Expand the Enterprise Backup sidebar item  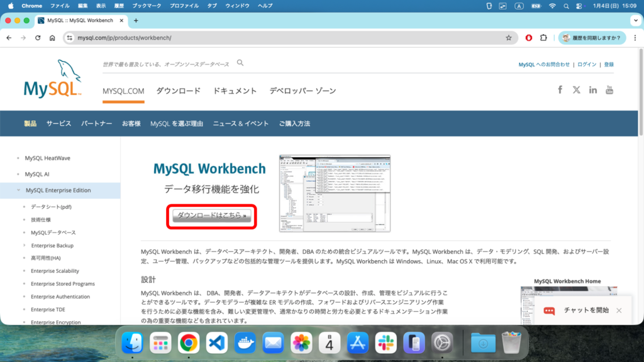(x=25, y=245)
